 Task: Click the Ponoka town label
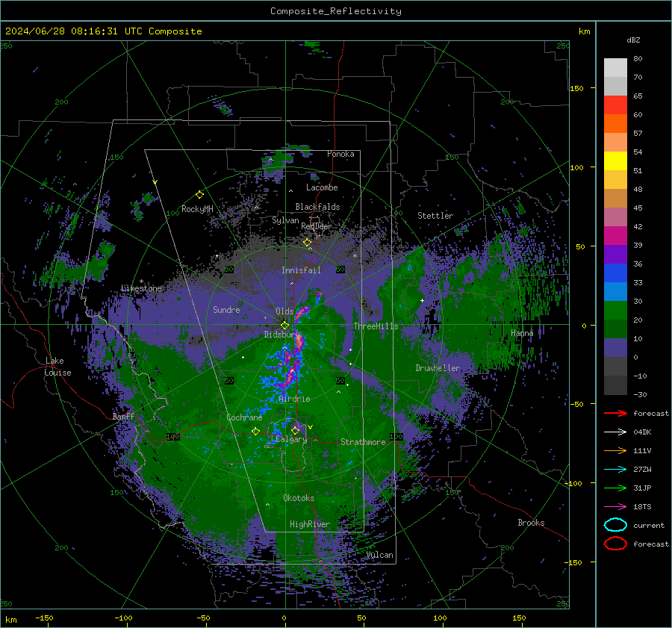[x=340, y=154]
